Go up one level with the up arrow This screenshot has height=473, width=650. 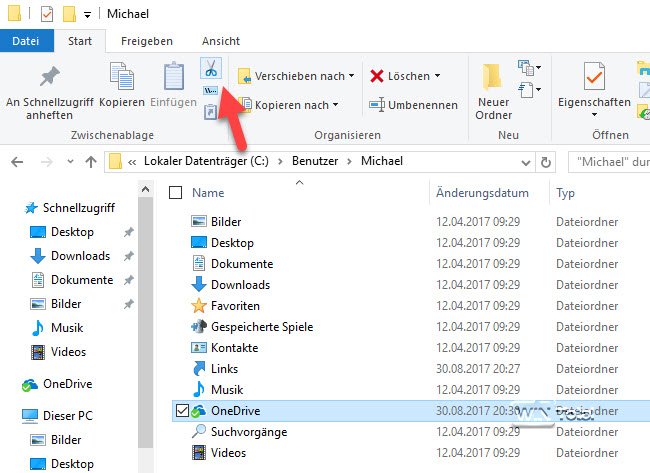point(91,162)
